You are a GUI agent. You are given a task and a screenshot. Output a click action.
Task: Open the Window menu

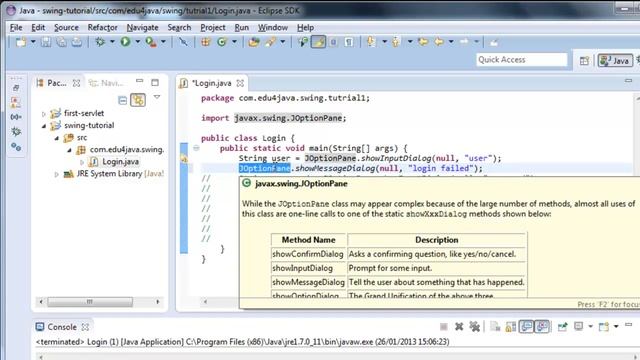[x=273, y=27]
